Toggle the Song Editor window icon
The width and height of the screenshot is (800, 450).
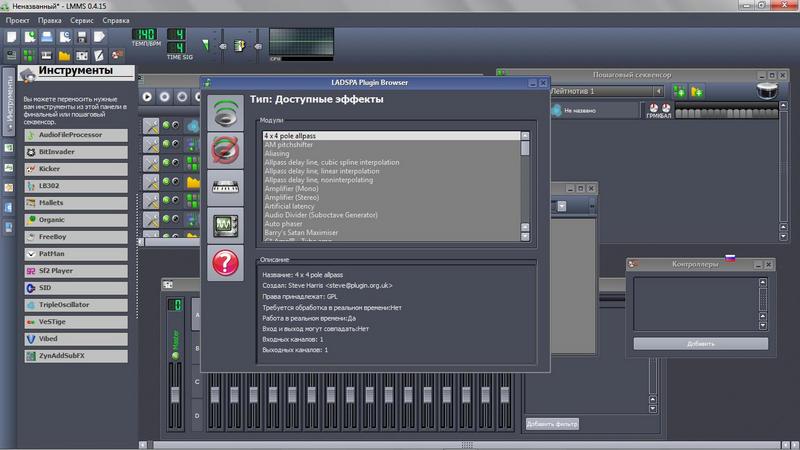pos(12,55)
